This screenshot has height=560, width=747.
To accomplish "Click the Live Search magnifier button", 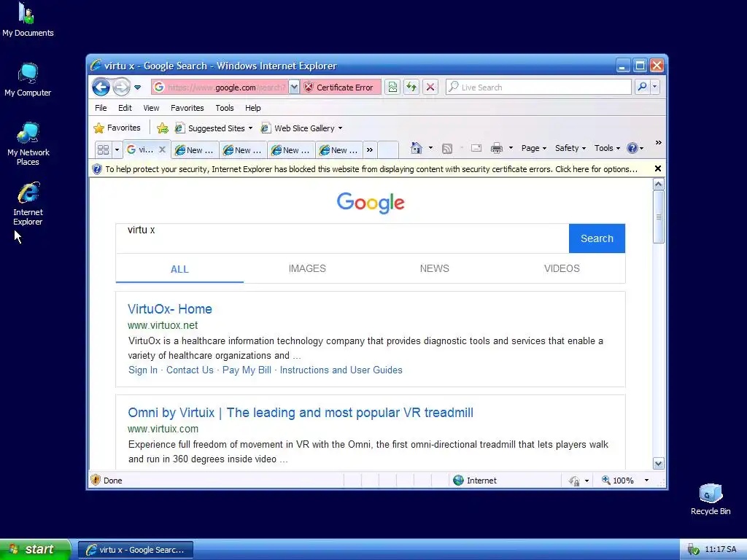I will [x=642, y=87].
